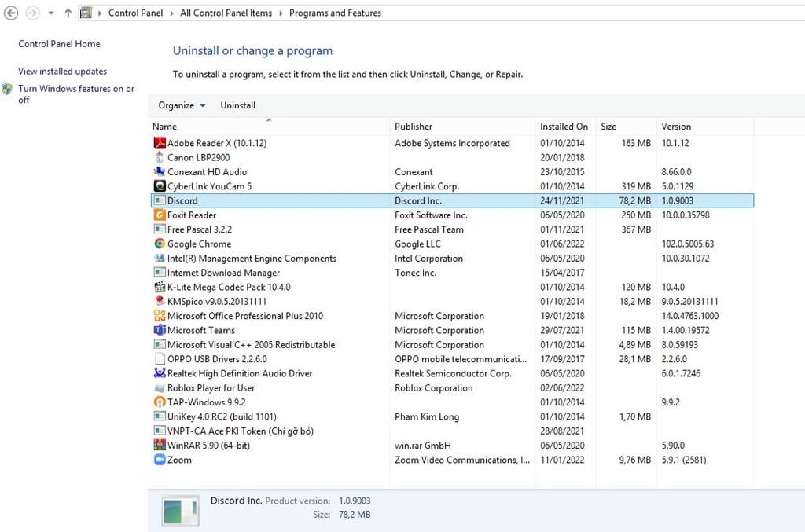Select the Zoom program name
805x532 pixels.
click(x=179, y=460)
